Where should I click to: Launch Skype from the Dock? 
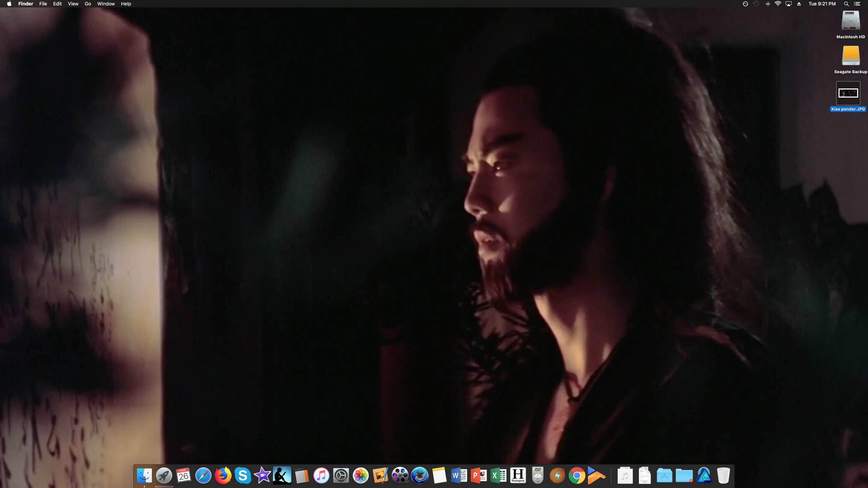click(242, 475)
